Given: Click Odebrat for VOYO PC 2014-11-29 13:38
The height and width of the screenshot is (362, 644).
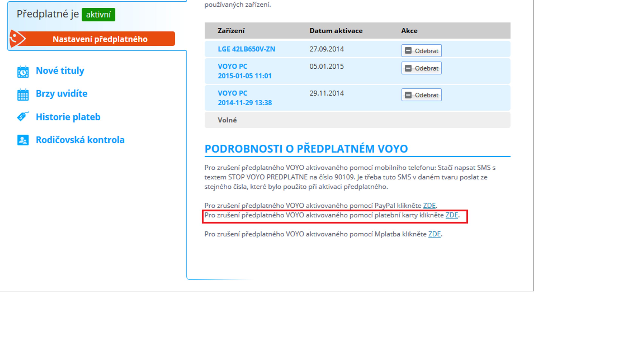Looking at the screenshot, I should (422, 95).
